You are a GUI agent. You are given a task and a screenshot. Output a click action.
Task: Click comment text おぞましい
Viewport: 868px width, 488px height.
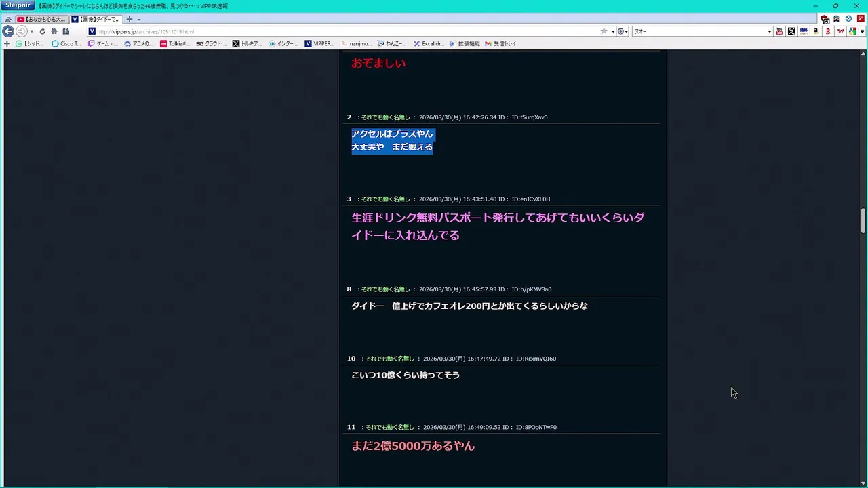(378, 63)
